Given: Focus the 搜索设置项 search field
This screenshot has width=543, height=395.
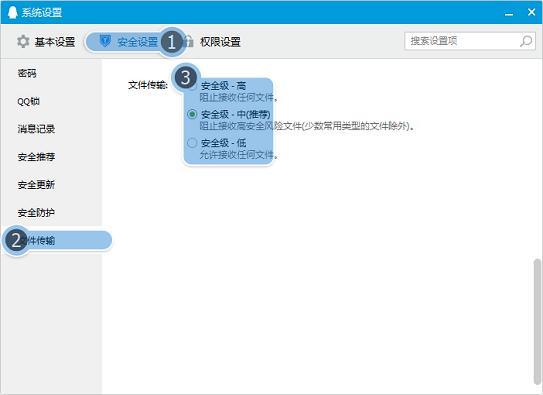Looking at the screenshot, I should pos(470,41).
